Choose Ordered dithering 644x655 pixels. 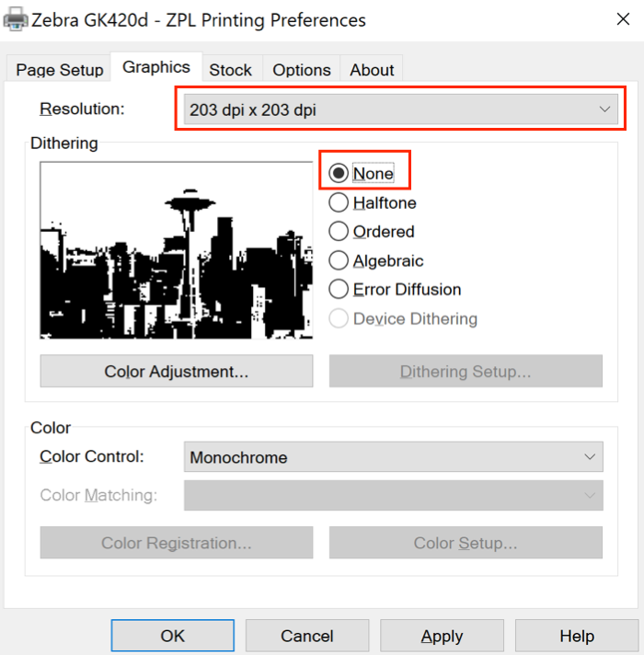pos(339,232)
